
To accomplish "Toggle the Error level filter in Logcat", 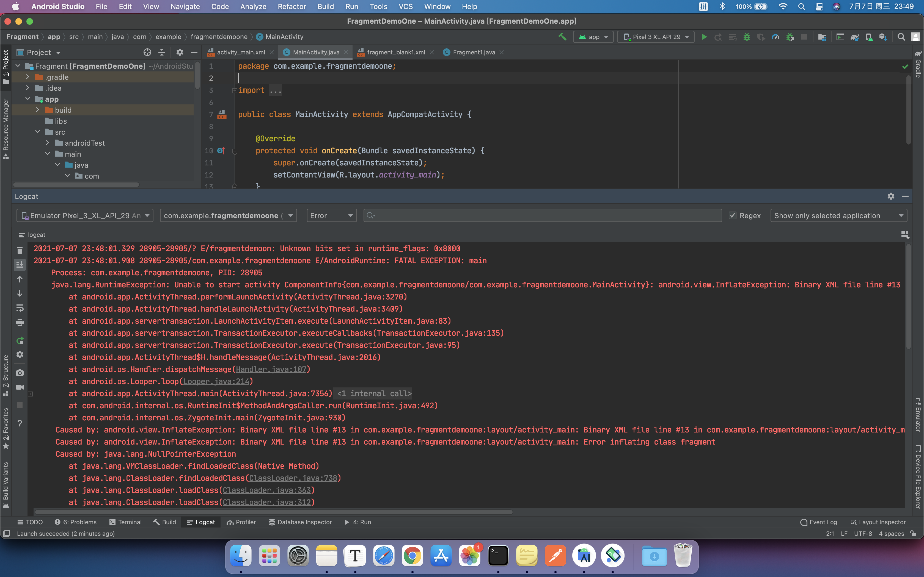I will (331, 215).
